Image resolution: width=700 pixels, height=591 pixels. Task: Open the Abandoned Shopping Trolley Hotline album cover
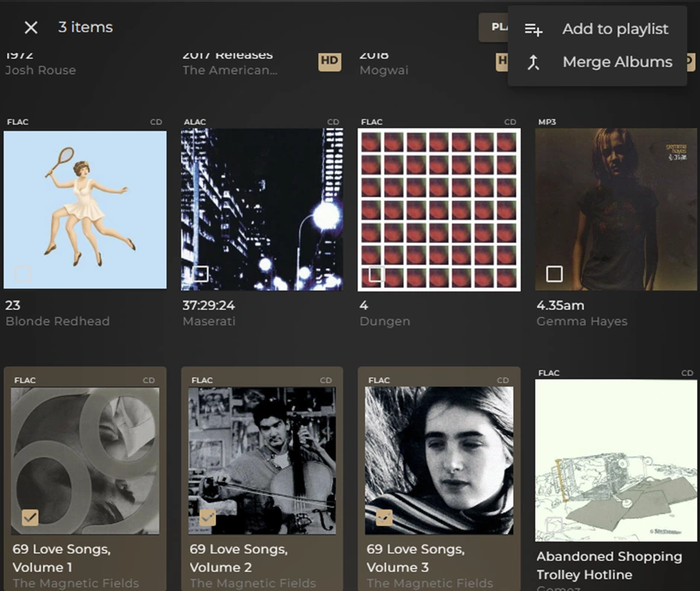[616, 457]
